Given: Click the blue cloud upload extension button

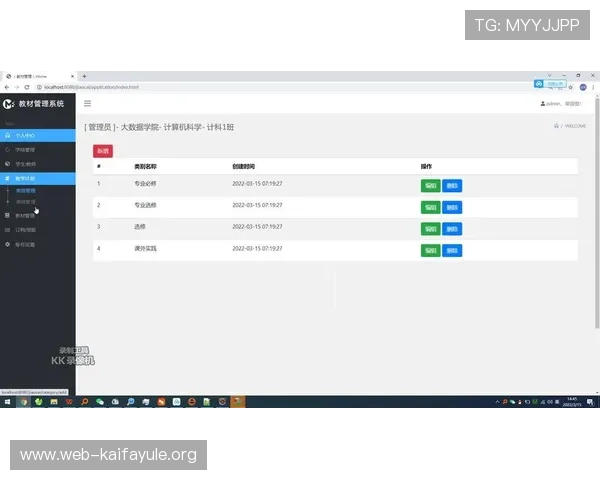Looking at the screenshot, I should [x=550, y=84].
